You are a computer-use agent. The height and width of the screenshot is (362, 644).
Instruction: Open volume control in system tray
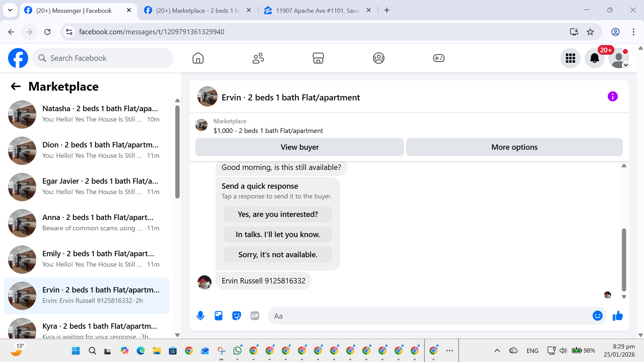click(x=563, y=351)
